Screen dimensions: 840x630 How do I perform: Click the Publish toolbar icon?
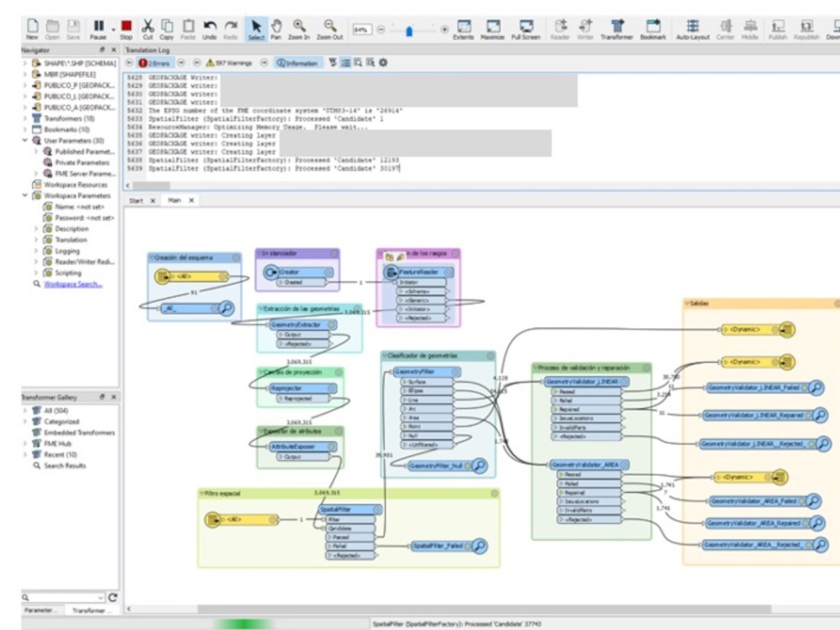(x=777, y=29)
